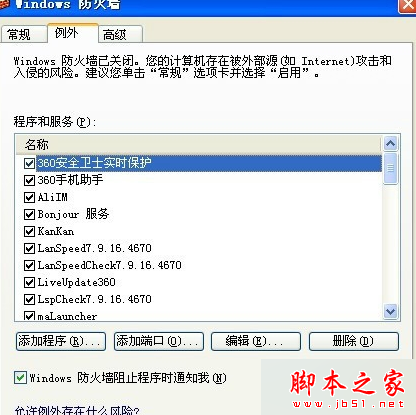Viewport: 416px width, 415px height.
Task: Uncheck the Bonjour 服务 entry
Action: (x=29, y=214)
